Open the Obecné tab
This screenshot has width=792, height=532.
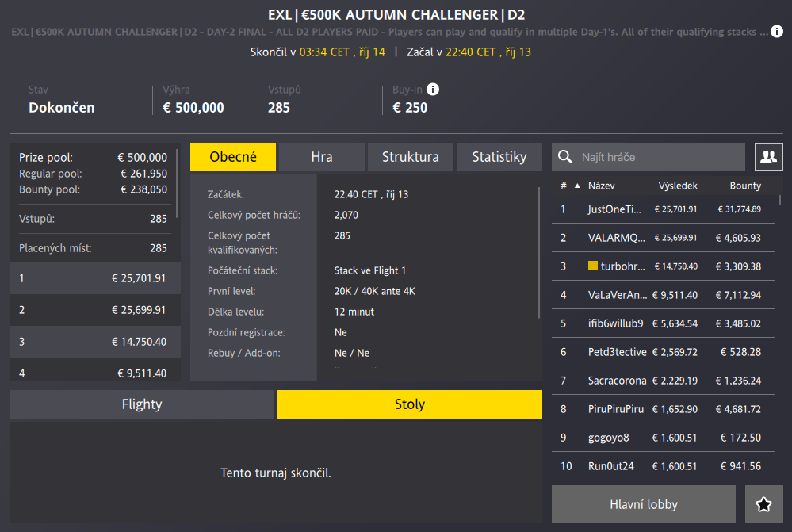point(233,157)
